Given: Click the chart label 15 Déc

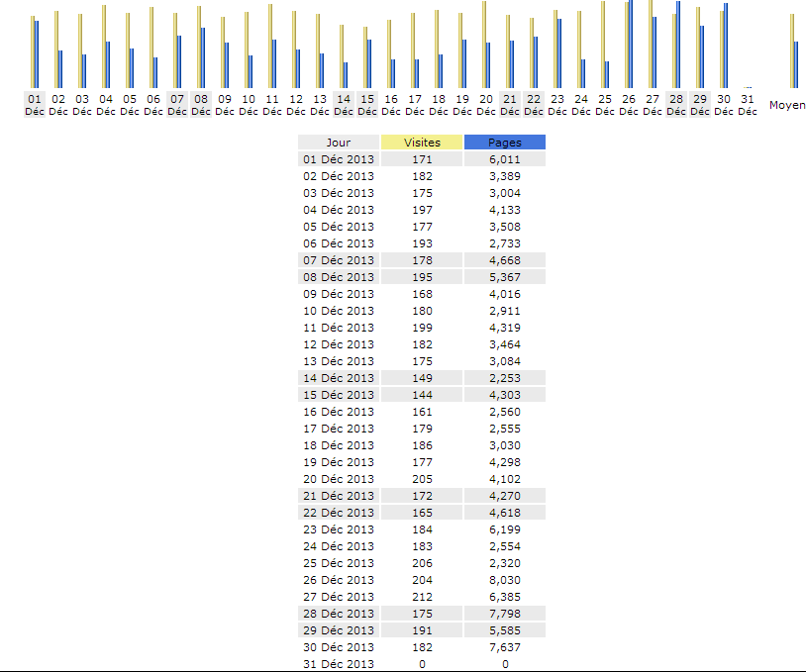Looking at the screenshot, I should coord(367,105).
